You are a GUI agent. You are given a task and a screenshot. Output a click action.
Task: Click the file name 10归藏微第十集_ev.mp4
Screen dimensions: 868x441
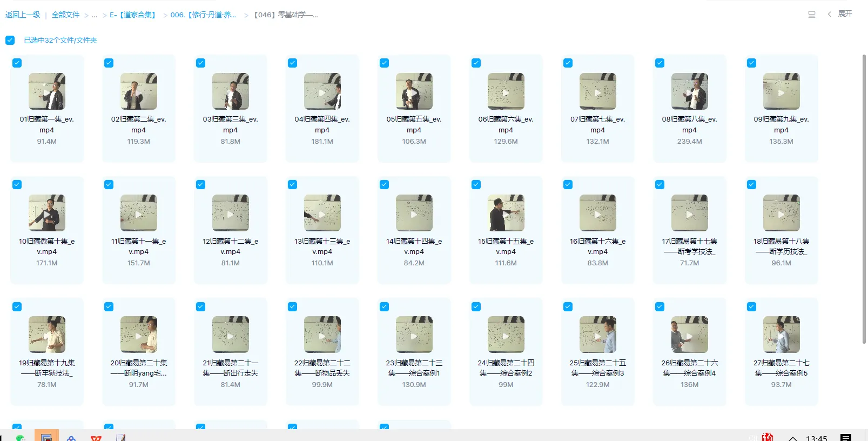click(x=47, y=246)
